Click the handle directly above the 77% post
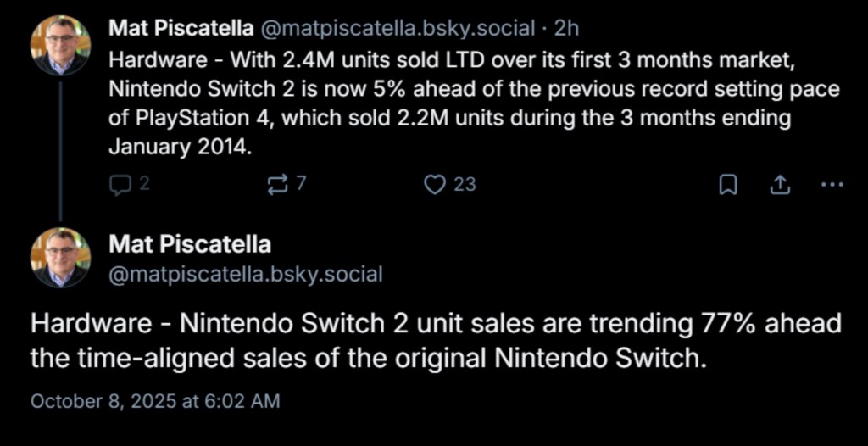This screenshot has height=446, width=868. pos(246,274)
